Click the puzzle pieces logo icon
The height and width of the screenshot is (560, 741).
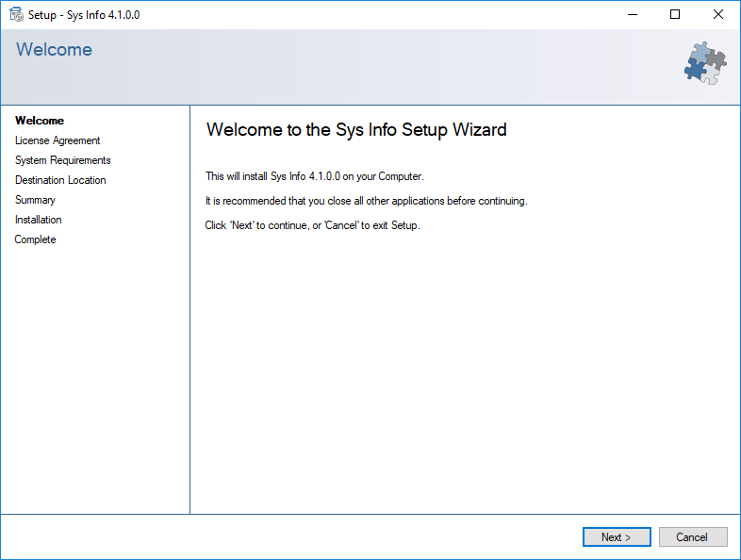point(705,63)
